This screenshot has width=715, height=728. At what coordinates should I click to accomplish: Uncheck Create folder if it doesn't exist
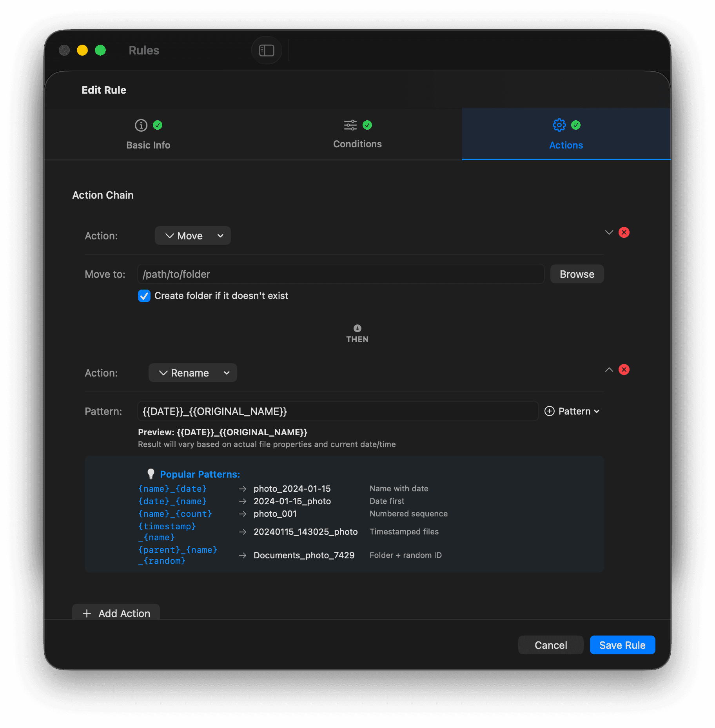pyautogui.click(x=144, y=296)
